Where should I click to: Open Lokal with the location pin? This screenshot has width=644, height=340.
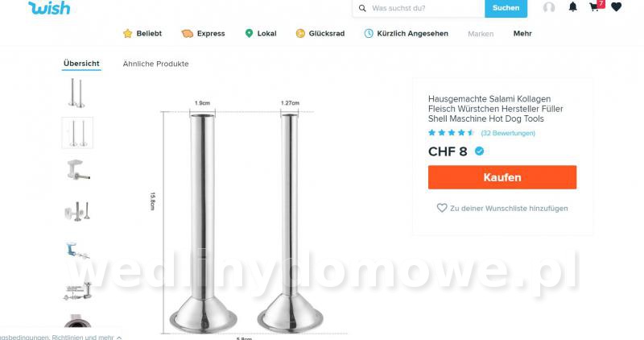pyautogui.click(x=261, y=33)
